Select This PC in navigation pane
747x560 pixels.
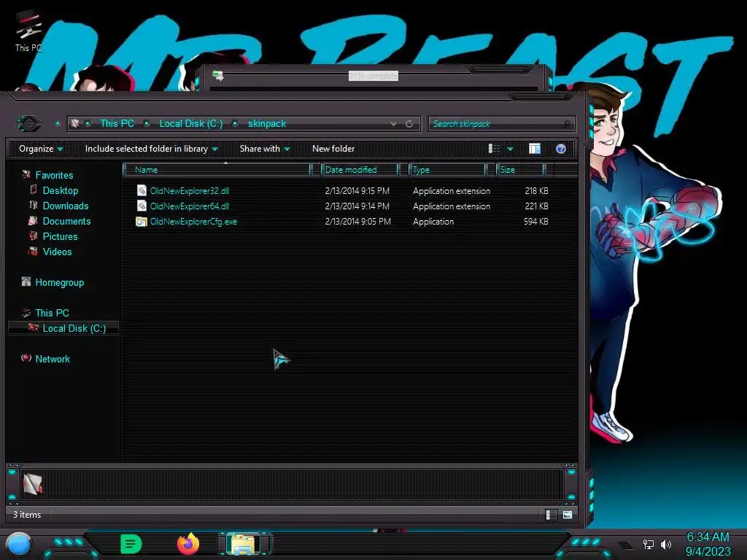tap(52, 313)
